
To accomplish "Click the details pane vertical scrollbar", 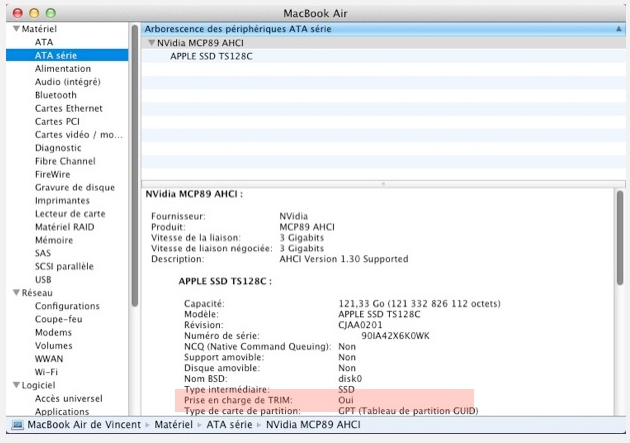I will (620, 238).
